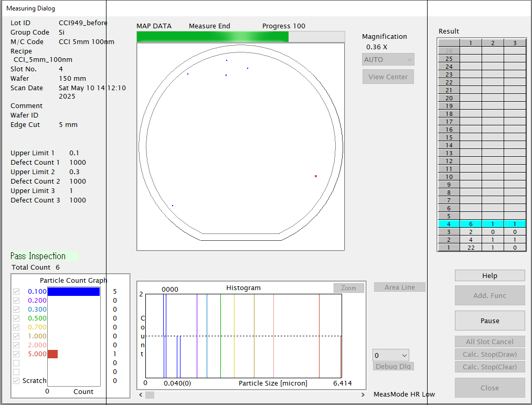532x405 pixels.
Task: Click the left arrow of the horizontal scrollbar
Action: click(x=141, y=395)
